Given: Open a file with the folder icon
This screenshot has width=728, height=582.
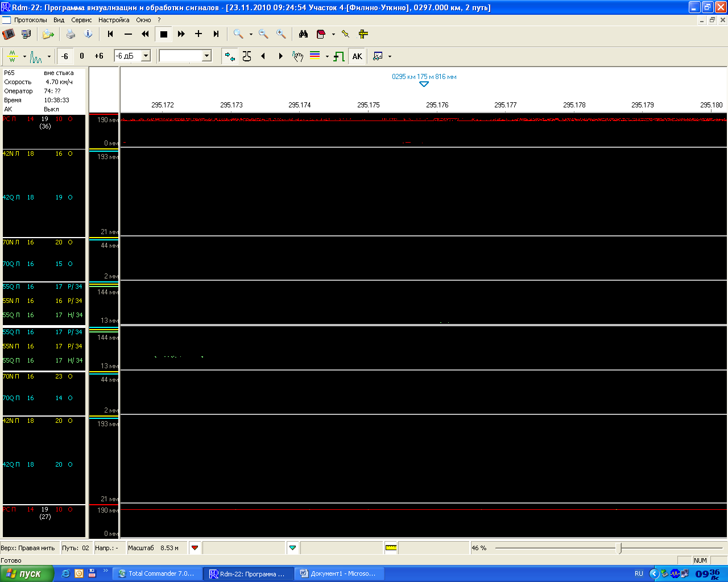Looking at the screenshot, I should pyautogui.click(x=48, y=34).
